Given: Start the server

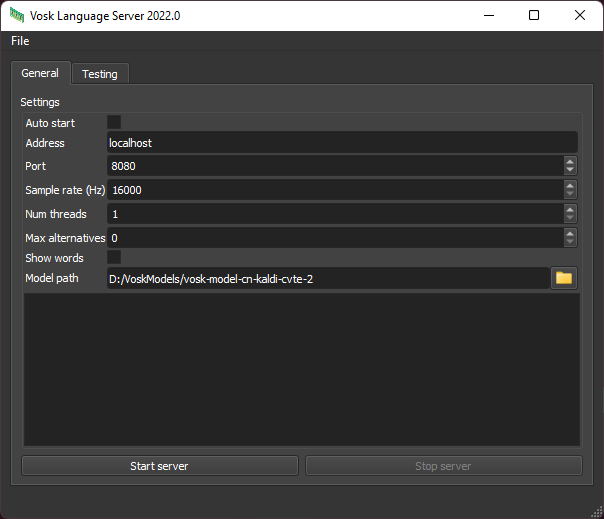Looking at the screenshot, I should pyautogui.click(x=160, y=466).
